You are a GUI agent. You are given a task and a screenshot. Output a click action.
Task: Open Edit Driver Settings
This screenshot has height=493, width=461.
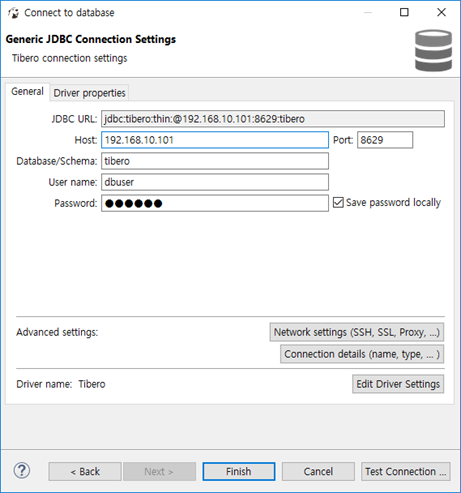pos(398,384)
